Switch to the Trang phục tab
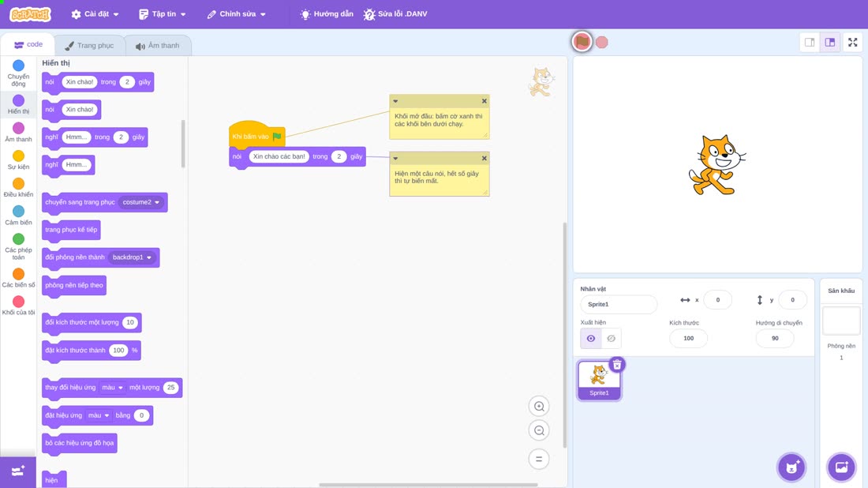868x488 pixels. (x=89, y=46)
